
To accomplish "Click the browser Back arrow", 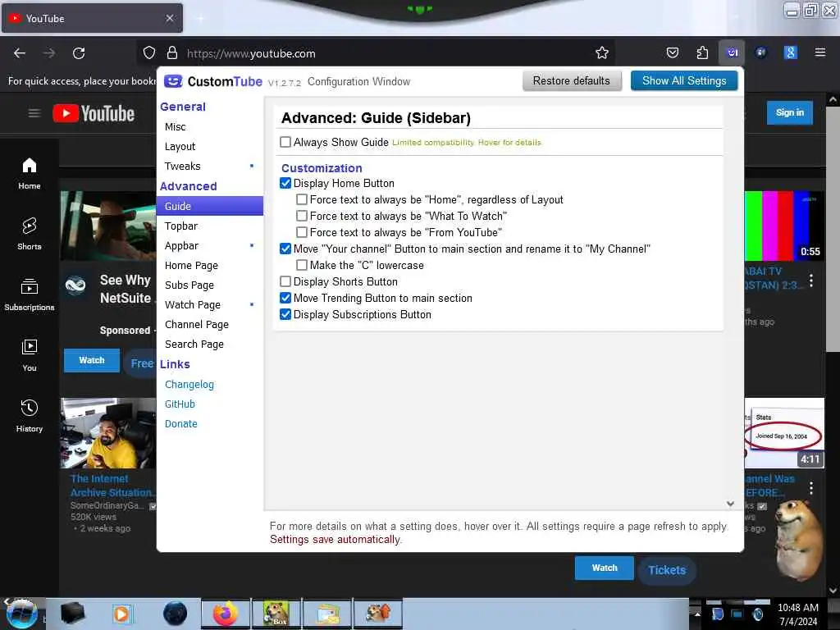I will tap(20, 53).
